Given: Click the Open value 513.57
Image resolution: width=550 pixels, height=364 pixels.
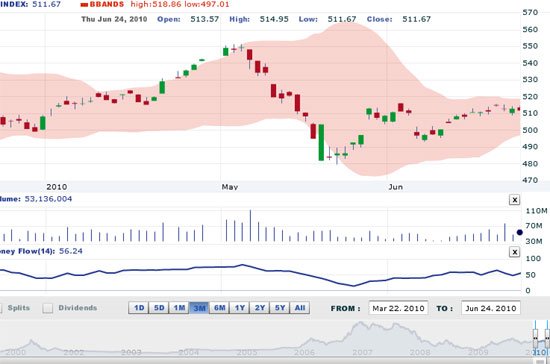Looking at the screenshot, I should [x=204, y=19].
